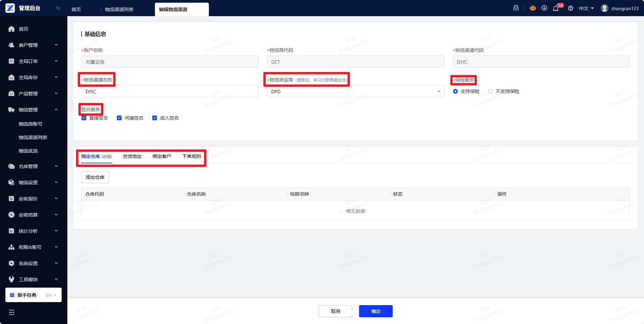
Task: Expand the 物流设置 menu chevron
Action: 56,182
